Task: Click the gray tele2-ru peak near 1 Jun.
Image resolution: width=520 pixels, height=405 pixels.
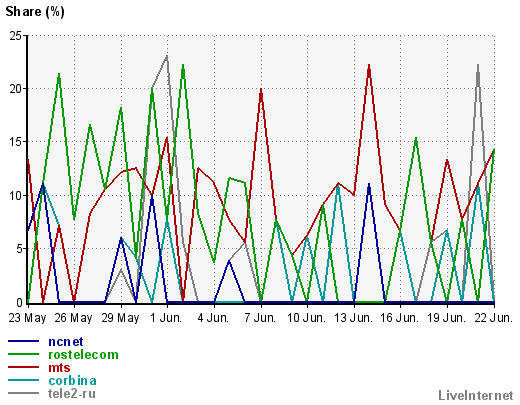Action: click(167, 56)
